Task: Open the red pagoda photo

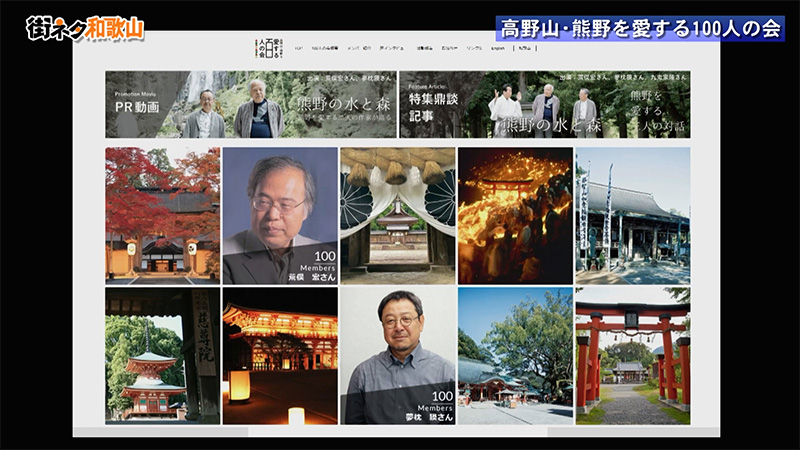Action: tap(162, 355)
